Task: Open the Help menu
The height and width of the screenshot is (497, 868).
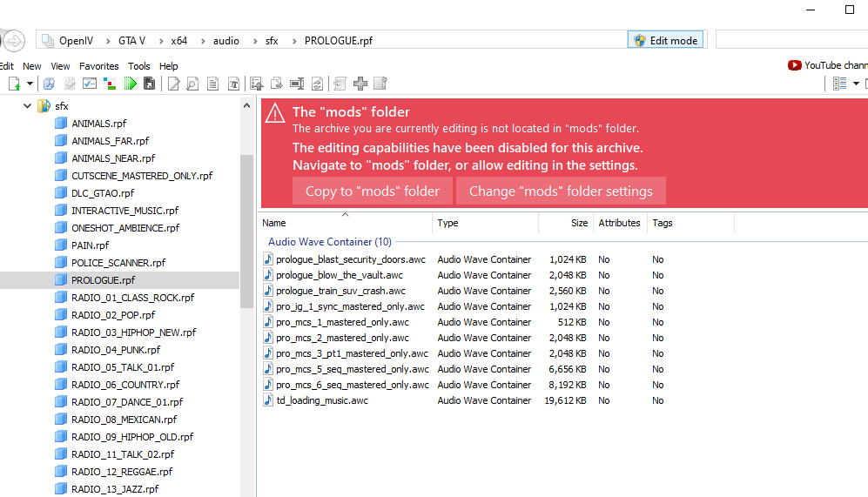Action: click(168, 66)
